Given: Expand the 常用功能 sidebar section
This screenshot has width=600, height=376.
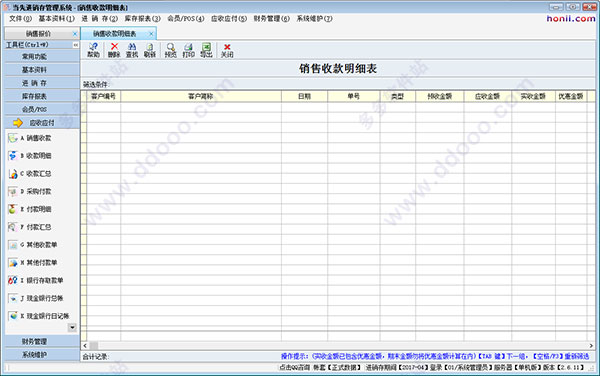Looking at the screenshot, I should pos(42,57).
